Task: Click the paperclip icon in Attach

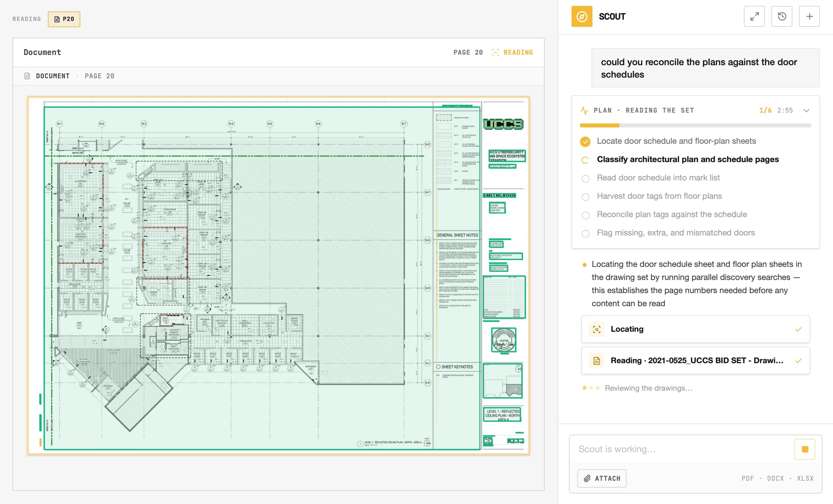Action: pyautogui.click(x=587, y=478)
